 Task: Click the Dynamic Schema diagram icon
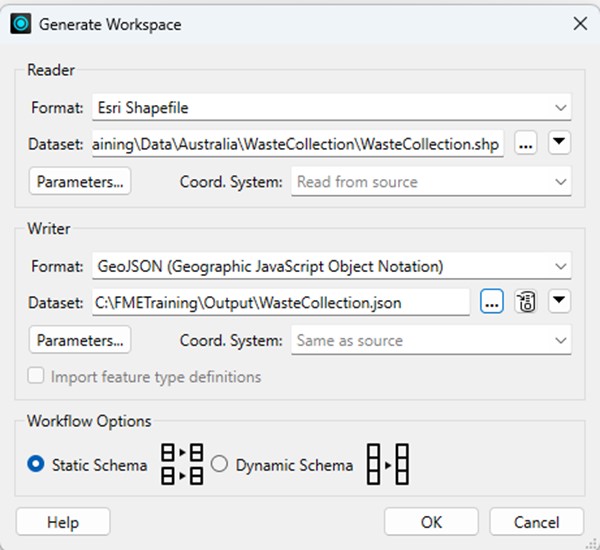tap(389, 465)
